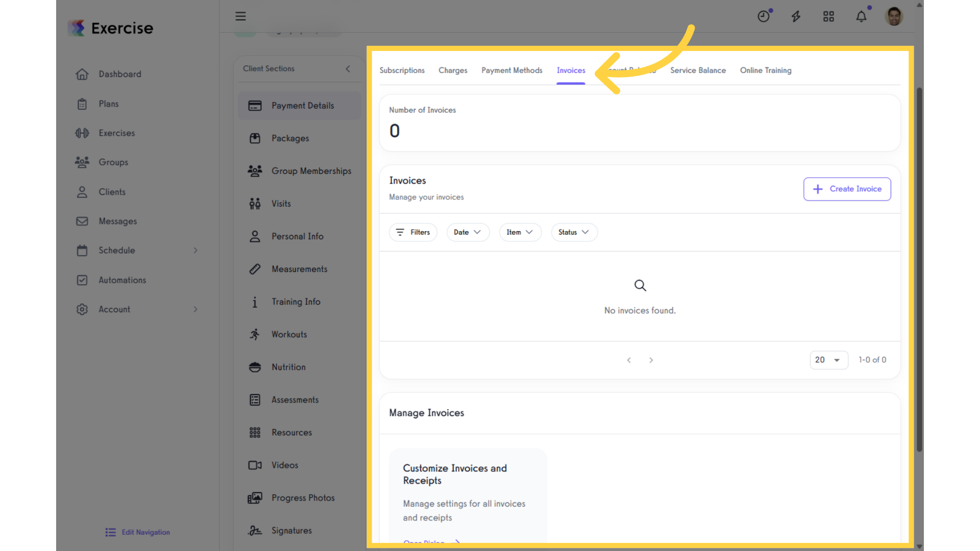Open the apps grid icon
Viewport: 980px width, 551px height.
[x=828, y=16]
